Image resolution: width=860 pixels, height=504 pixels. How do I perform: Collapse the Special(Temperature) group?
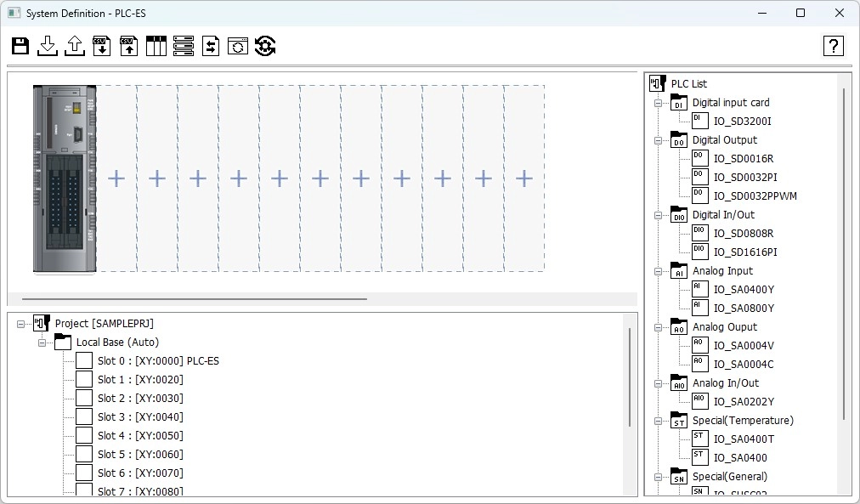658,422
